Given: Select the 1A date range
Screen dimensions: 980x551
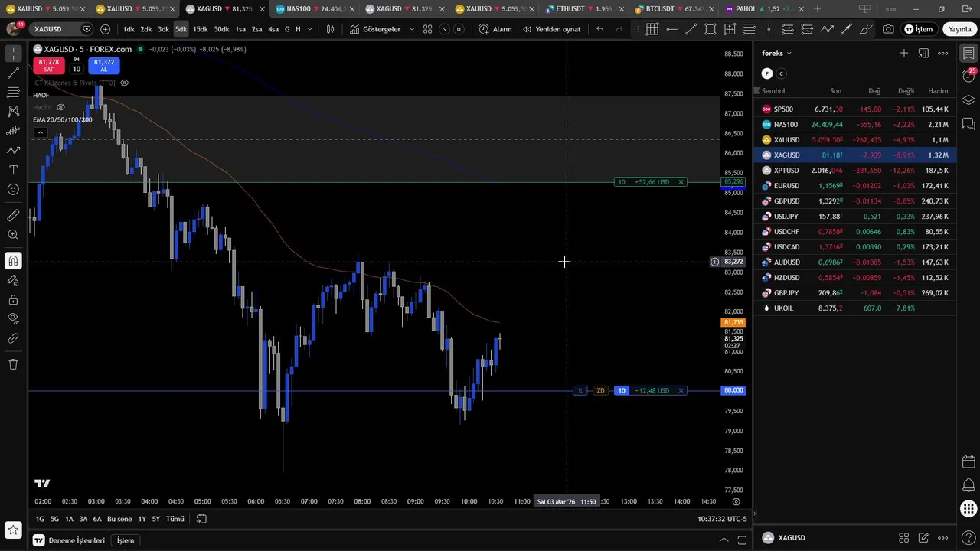Looking at the screenshot, I should point(69,519).
